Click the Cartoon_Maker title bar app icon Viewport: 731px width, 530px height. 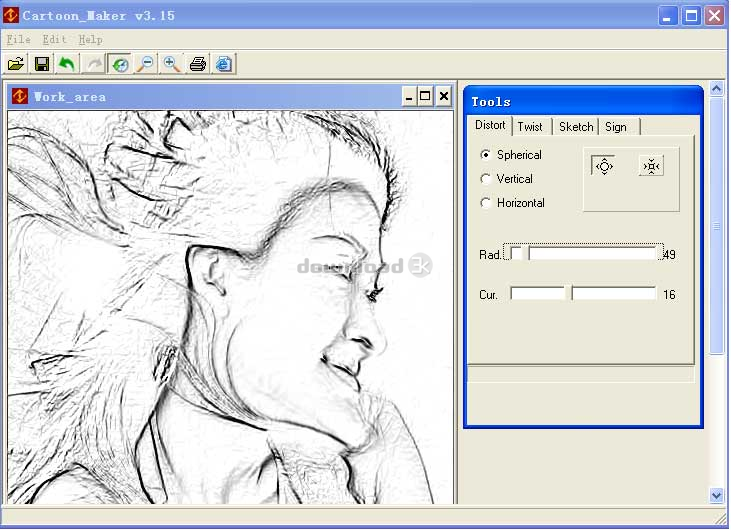click(x=11, y=15)
